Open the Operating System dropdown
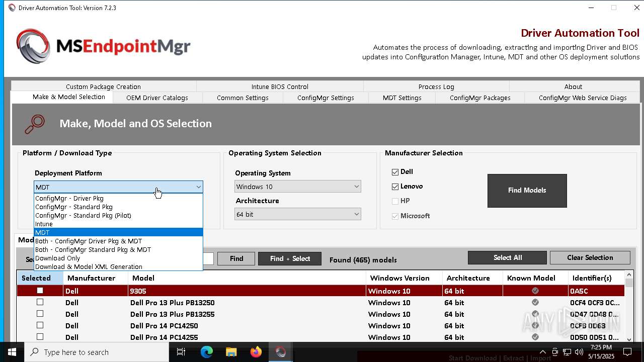Viewport: 644px width, 362px height. coord(298,187)
